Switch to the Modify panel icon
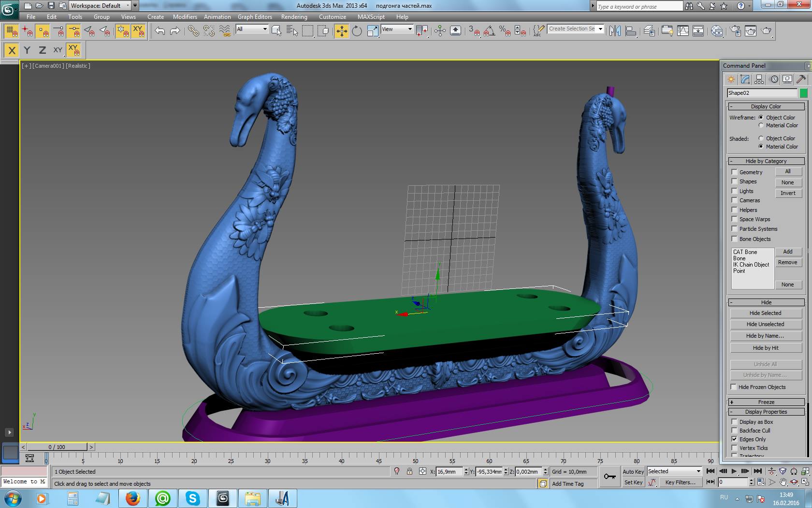 coord(745,79)
